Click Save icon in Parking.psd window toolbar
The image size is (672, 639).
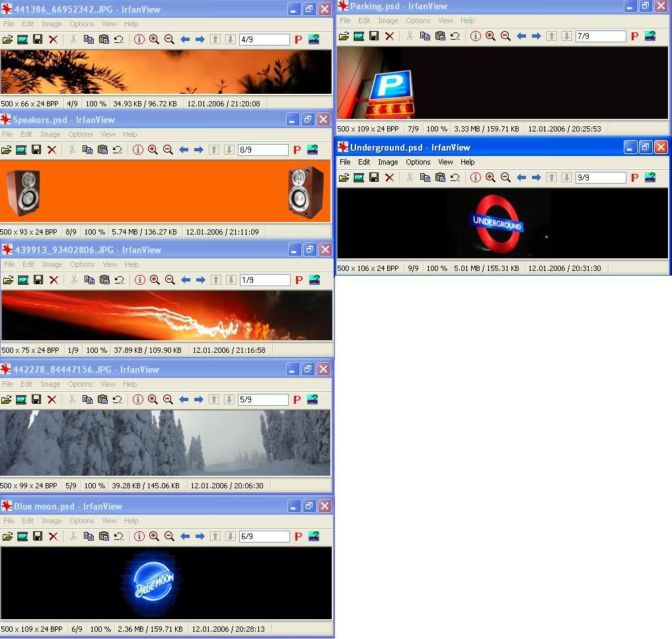(x=374, y=36)
